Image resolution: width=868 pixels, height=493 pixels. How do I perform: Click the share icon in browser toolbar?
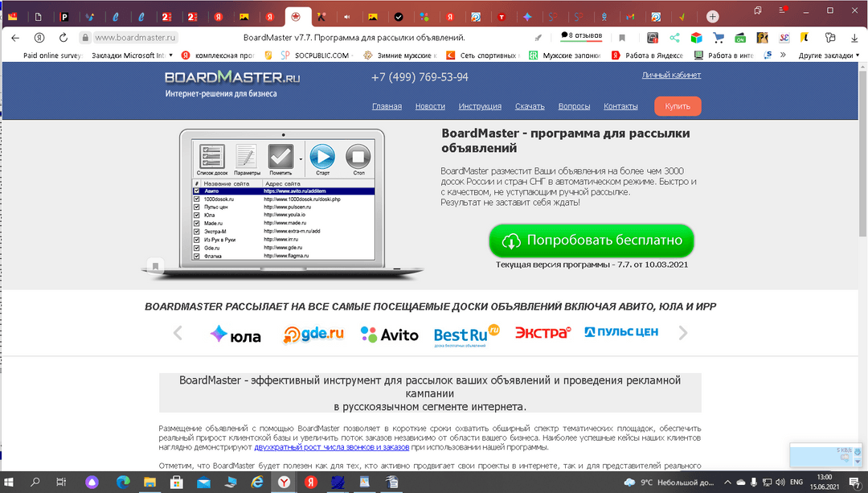coord(674,38)
